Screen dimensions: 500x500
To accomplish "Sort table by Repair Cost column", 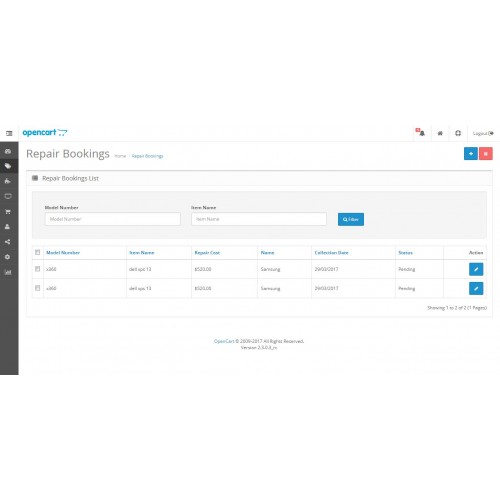I will (x=207, y=253).
